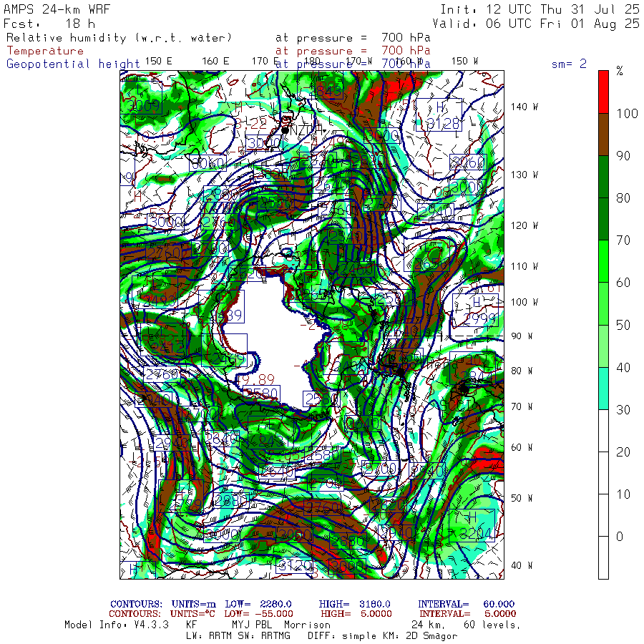Image resolution: width=644 pixels, height=644 pixels.
Task: Click the red '700 hPa' temperature pressure
Action: tap(406, 51)
